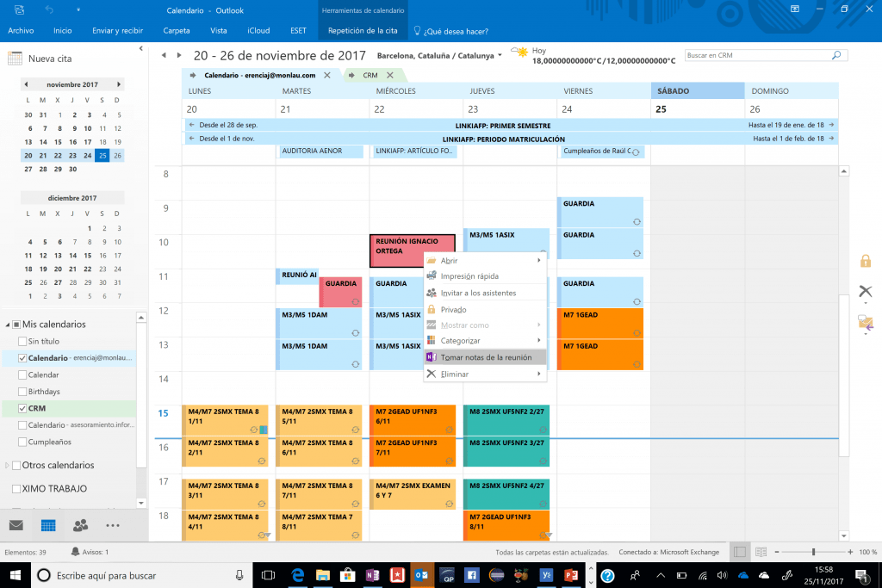Open File Explorer from taskbar
This screenshot has height=588, width=882.
(x=322, y=575)
